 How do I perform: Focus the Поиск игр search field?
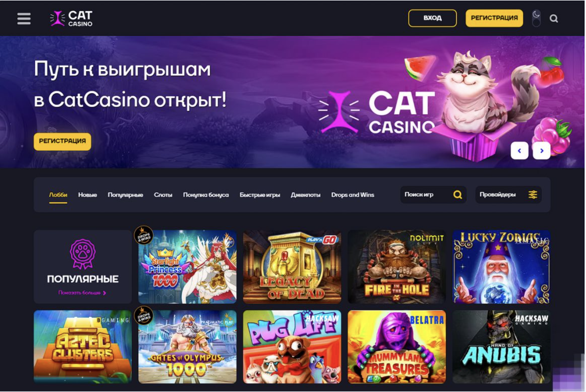coord(433,195)
